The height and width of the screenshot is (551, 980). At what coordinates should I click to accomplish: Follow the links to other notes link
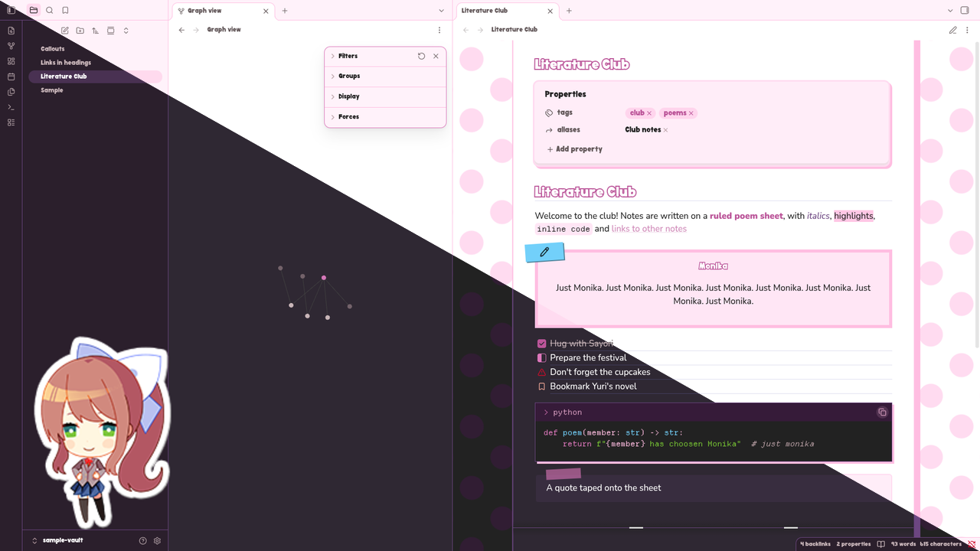coord(649,229)
